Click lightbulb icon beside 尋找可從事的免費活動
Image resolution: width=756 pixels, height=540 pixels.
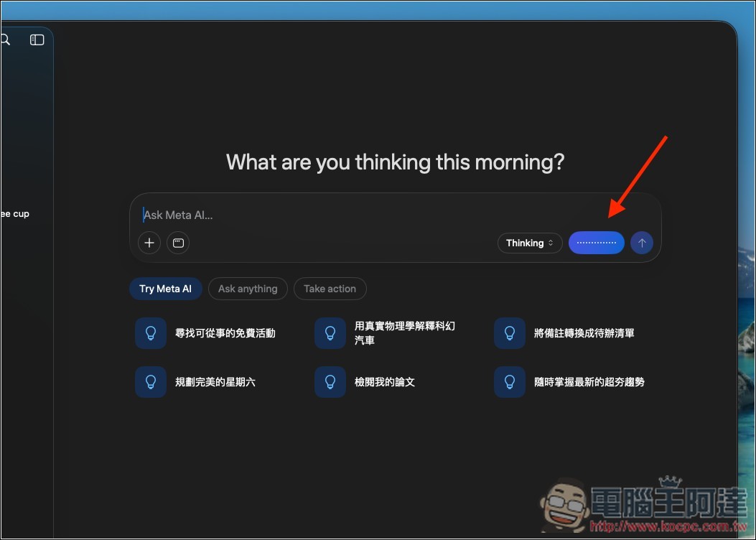[x=151, y=333]
